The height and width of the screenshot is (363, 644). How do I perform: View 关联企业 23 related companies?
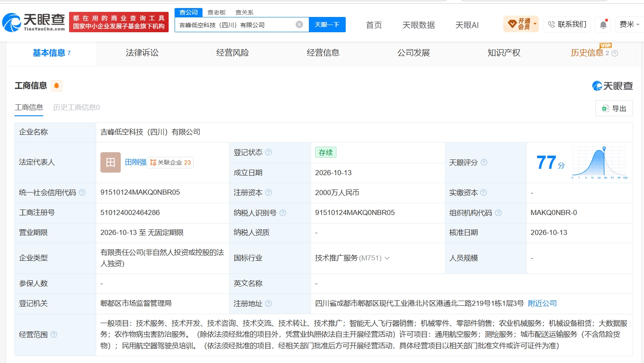tap(170, 162)
